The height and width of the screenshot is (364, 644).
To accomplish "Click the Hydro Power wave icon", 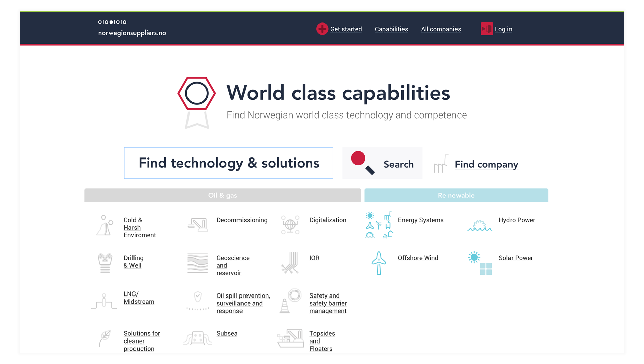I will click(480, 225).
